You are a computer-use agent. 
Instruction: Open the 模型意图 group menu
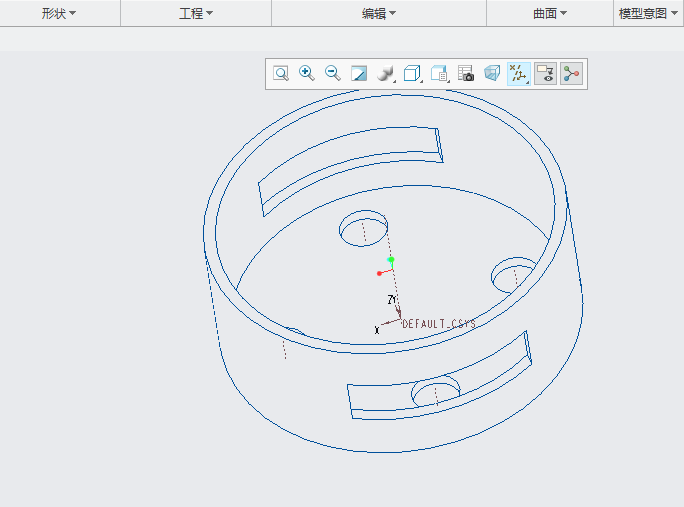(x=649, y=14)
